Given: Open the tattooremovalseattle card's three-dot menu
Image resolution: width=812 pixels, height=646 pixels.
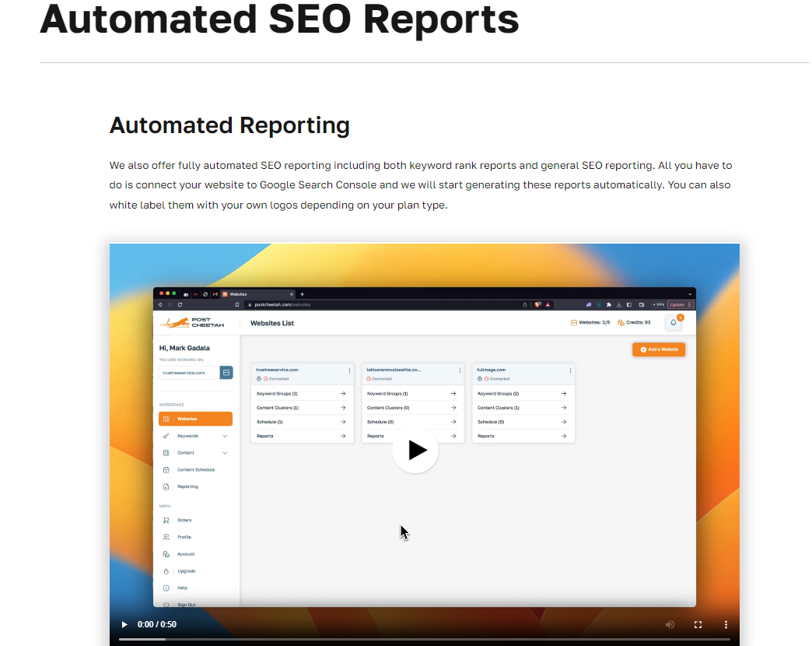Looking at the screenshot, I should (460, 370).
